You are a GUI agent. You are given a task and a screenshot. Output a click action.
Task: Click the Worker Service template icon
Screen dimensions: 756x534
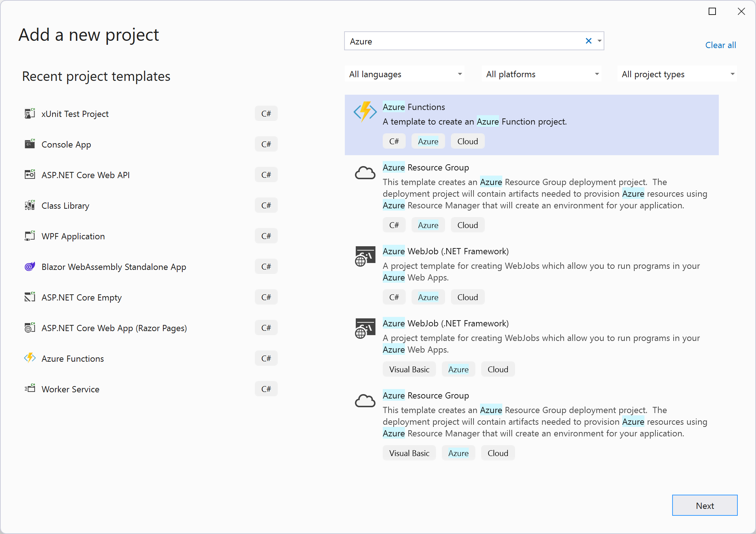(30, 389)
